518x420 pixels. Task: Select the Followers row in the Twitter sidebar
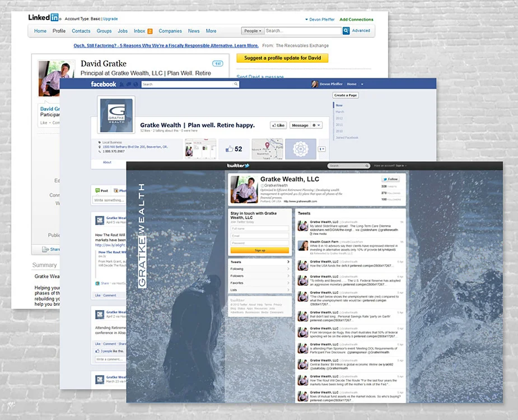point(260,276)
